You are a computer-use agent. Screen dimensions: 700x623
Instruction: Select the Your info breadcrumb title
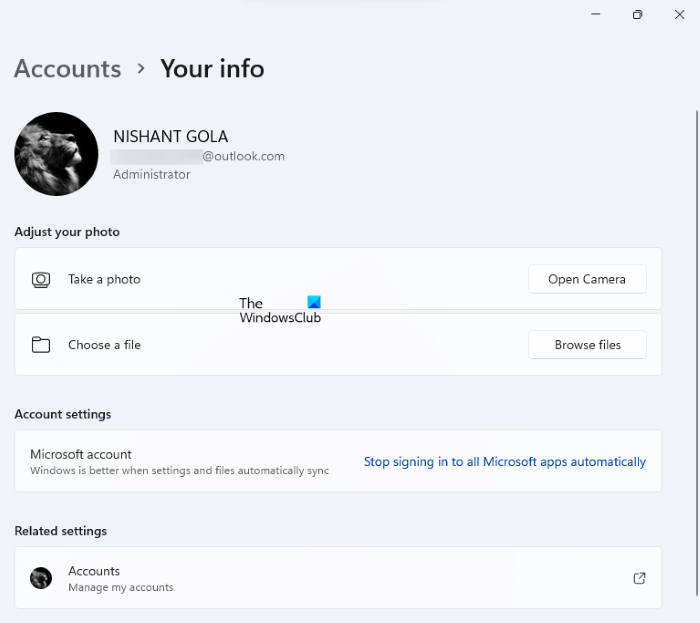click(x=212, y=68)
